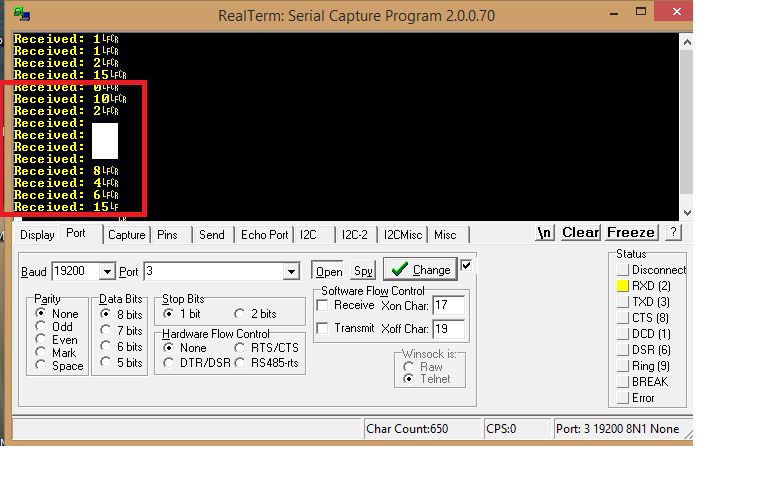Click the DCD (1) status indicator
Image resolution: width=776 pixels, height=496 pixels.
(623, 334)
